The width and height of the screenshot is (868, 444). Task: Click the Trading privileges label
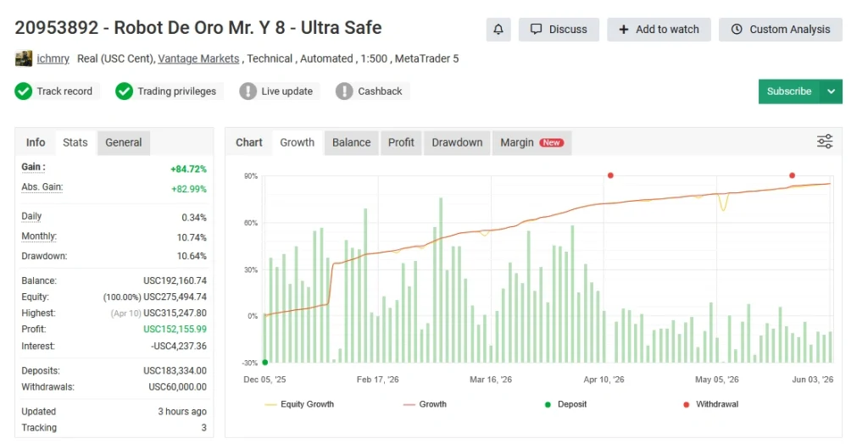[177, 92]
